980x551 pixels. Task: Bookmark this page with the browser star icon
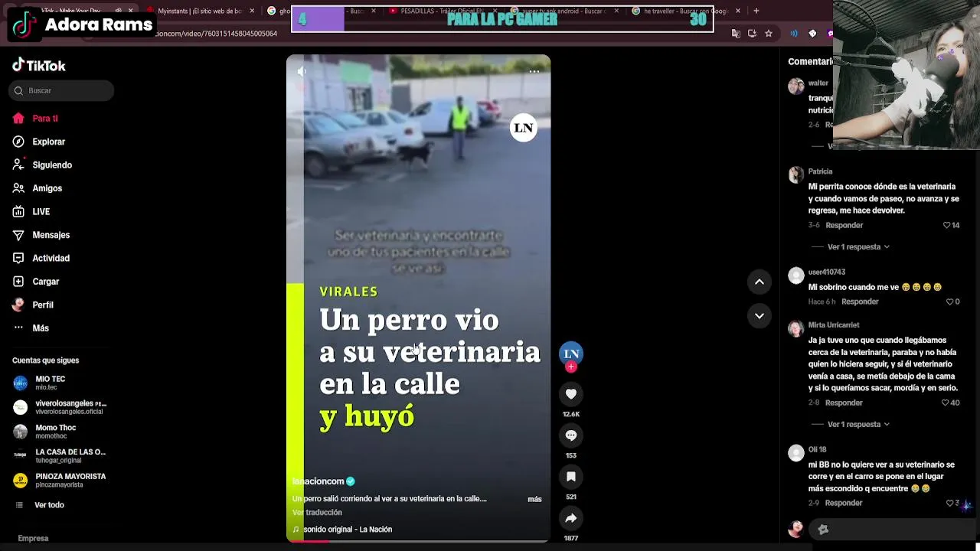click(769, 34)
